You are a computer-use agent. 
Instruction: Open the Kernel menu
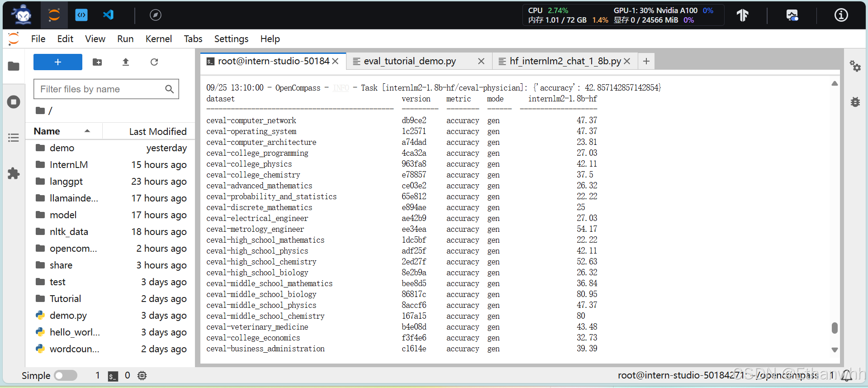click(158, 39)
